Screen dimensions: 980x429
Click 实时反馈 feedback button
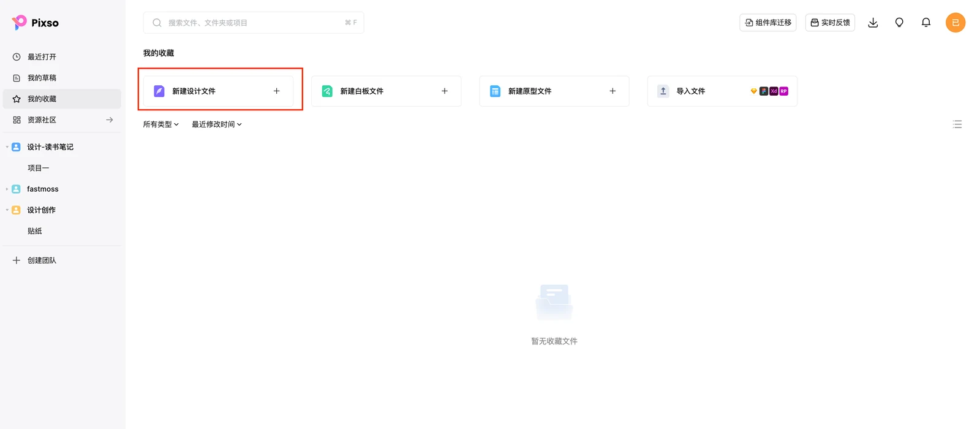(x=830, y=23)
